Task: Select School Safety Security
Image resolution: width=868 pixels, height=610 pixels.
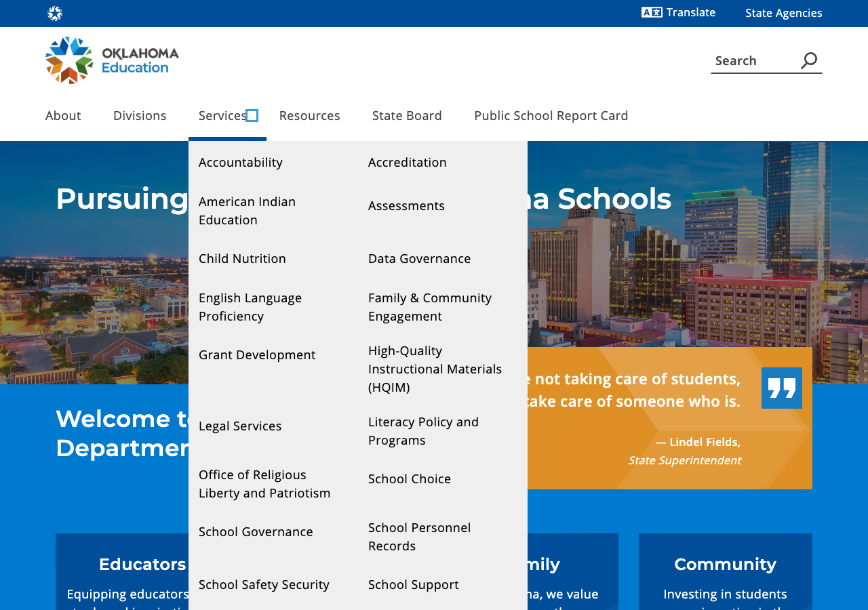Action: pos(264,585)
